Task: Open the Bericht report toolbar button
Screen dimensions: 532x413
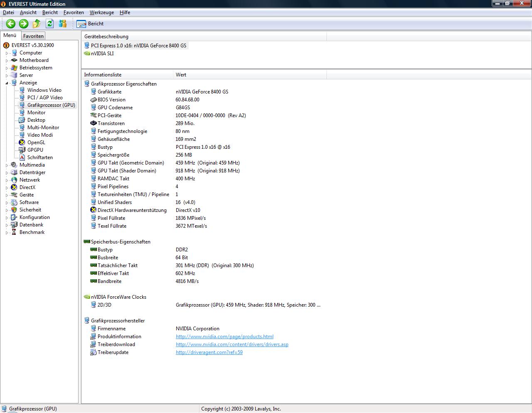Action: tap(90, 24)
